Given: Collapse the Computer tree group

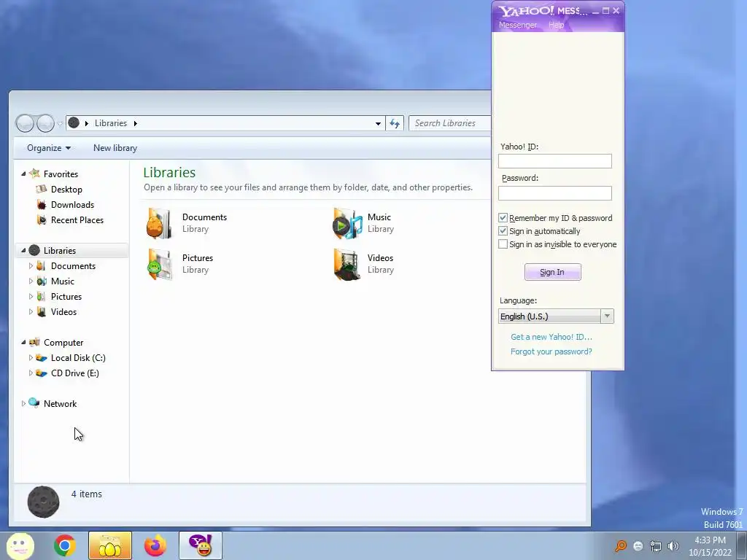Looking at the screenshot, I should click(x=23, y=343).
